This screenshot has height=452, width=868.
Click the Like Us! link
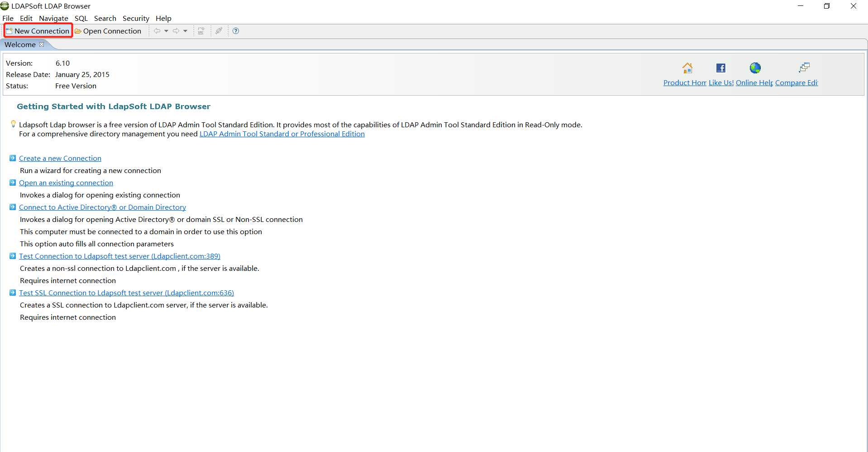(x=721, y=82)
